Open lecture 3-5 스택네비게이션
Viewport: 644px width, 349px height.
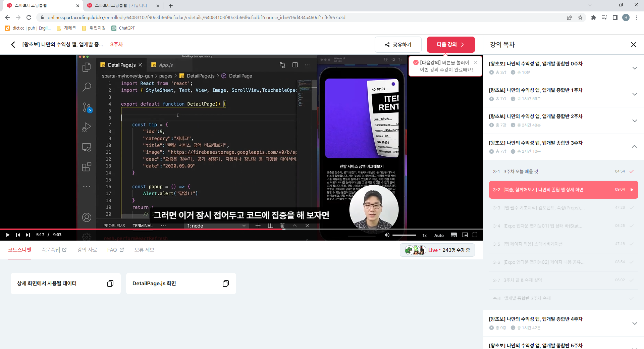563,244
